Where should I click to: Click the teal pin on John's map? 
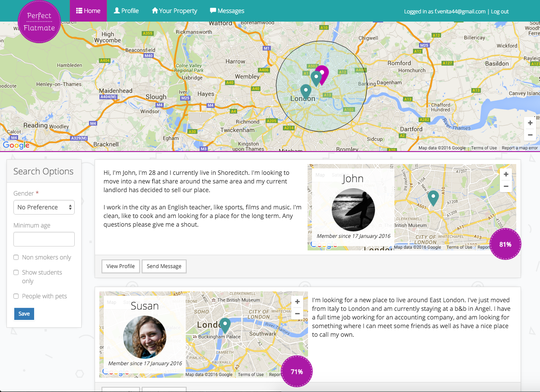pyautogui.click(x=433, y=198)
